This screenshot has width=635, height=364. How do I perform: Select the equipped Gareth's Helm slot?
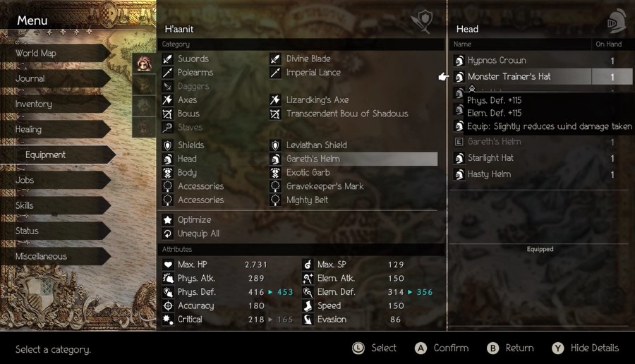click(353, 159)
